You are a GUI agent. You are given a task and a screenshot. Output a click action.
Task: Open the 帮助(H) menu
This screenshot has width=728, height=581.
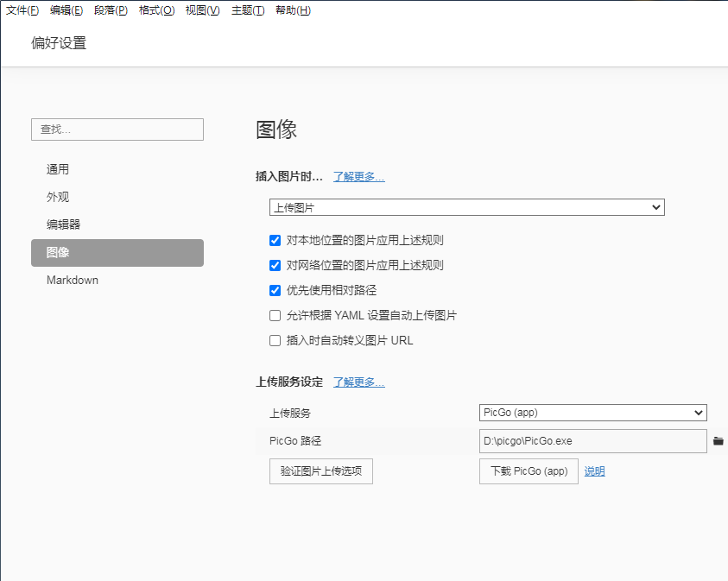293,10
